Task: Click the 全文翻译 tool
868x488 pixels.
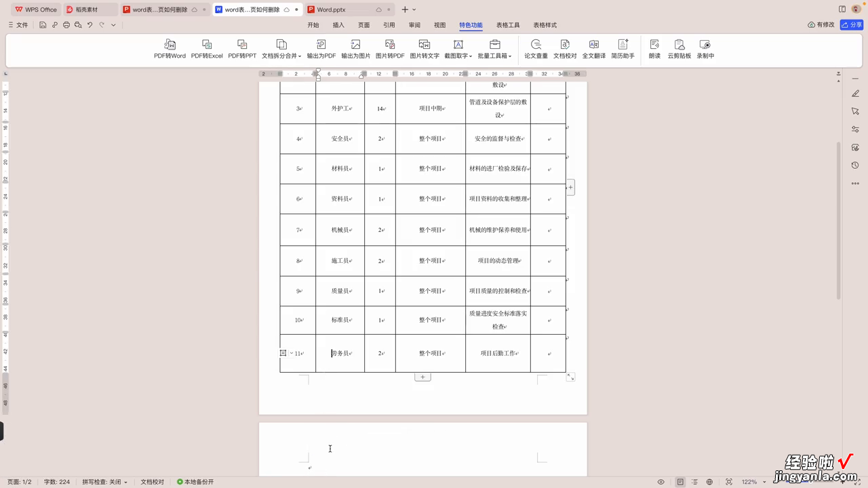Action: pyautogui.click(x=594, y=49)
